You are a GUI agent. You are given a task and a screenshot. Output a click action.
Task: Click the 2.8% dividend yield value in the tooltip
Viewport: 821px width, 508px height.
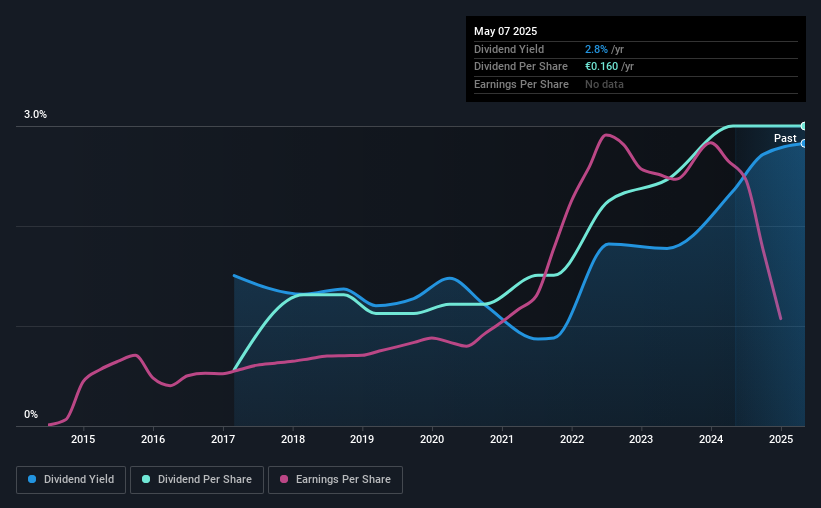(x=596, y=49)
